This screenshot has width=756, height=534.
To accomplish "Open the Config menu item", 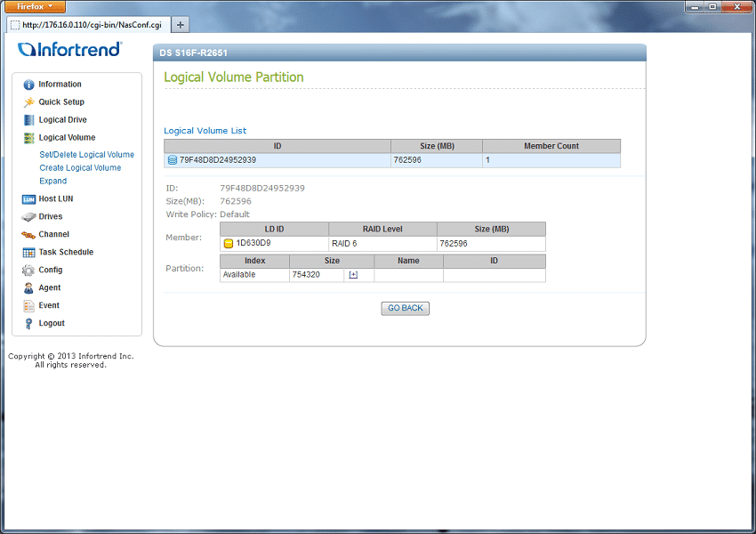I will click(51, 271).
